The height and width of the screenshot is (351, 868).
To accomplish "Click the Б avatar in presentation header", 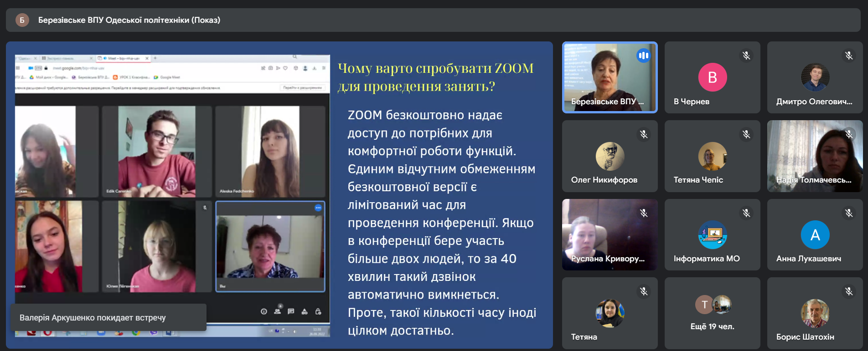I will coord(22,20).
